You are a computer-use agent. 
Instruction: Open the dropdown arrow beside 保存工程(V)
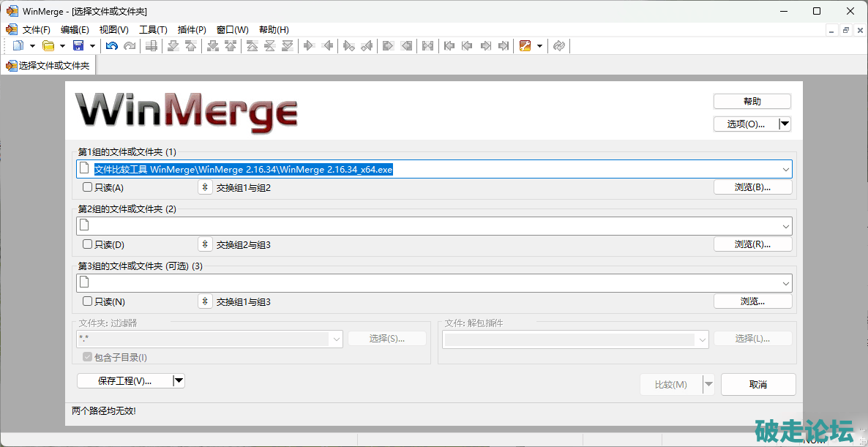(x=179, y=380)
